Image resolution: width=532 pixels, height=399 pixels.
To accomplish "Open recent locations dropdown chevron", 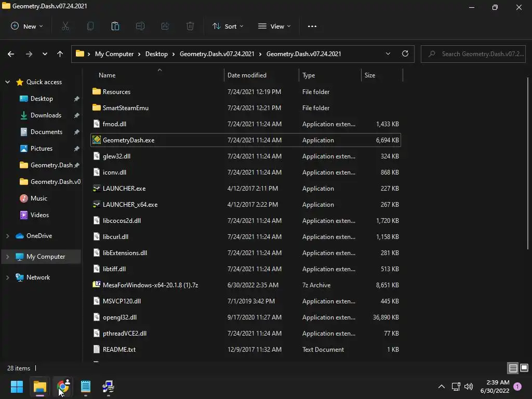I will (45, 54).
